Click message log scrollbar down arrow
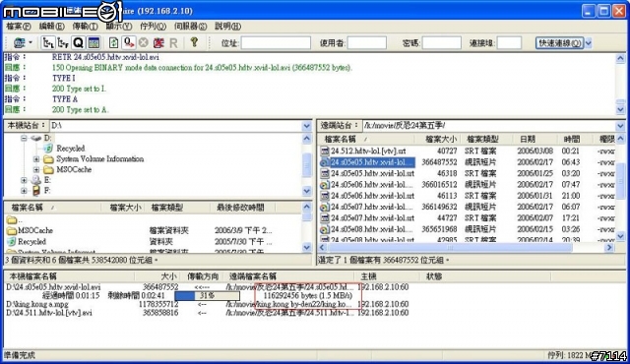Viewport: 630px width, 364px height. [x=620, y=109]
